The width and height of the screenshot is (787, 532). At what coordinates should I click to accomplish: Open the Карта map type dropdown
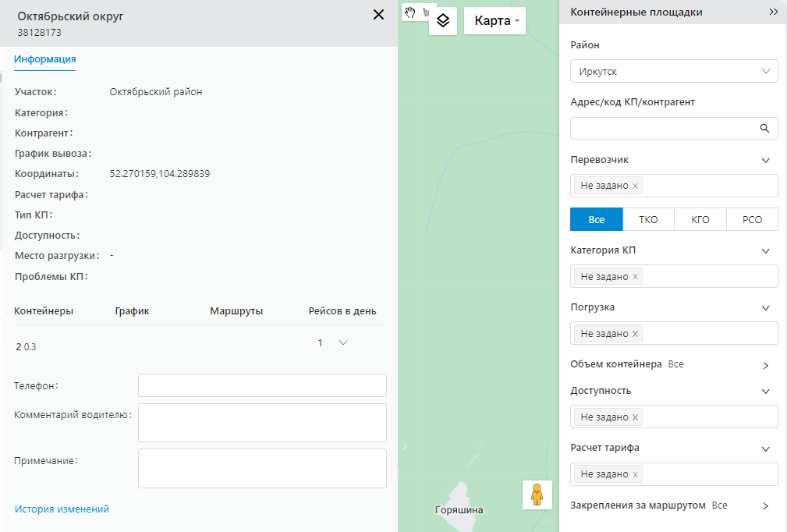pos(495,21)
